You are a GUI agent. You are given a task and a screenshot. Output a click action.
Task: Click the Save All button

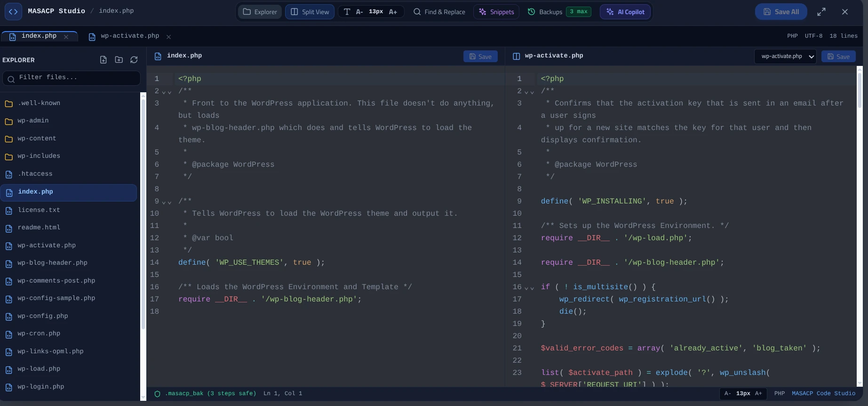click(781, 12)
